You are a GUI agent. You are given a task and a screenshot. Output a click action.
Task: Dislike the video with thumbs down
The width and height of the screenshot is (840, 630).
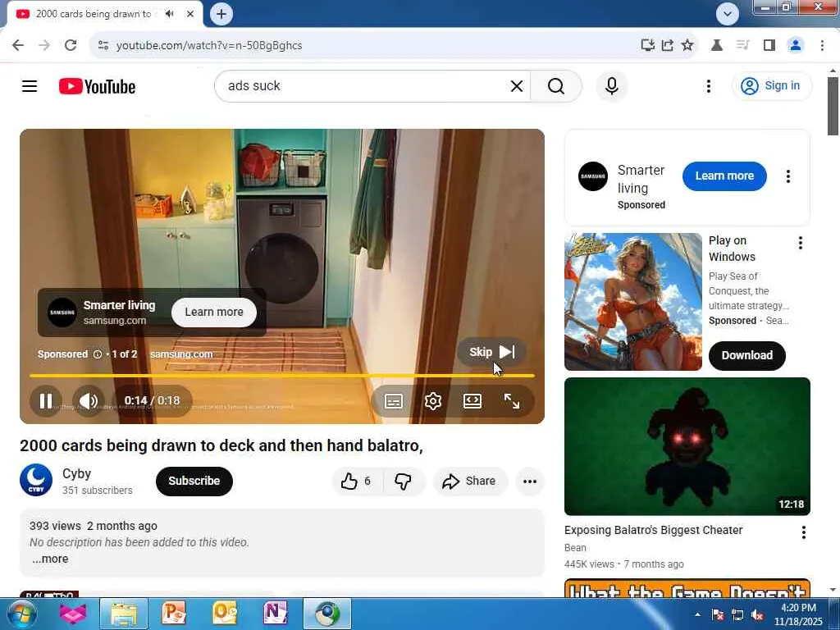tap(404, 481)
